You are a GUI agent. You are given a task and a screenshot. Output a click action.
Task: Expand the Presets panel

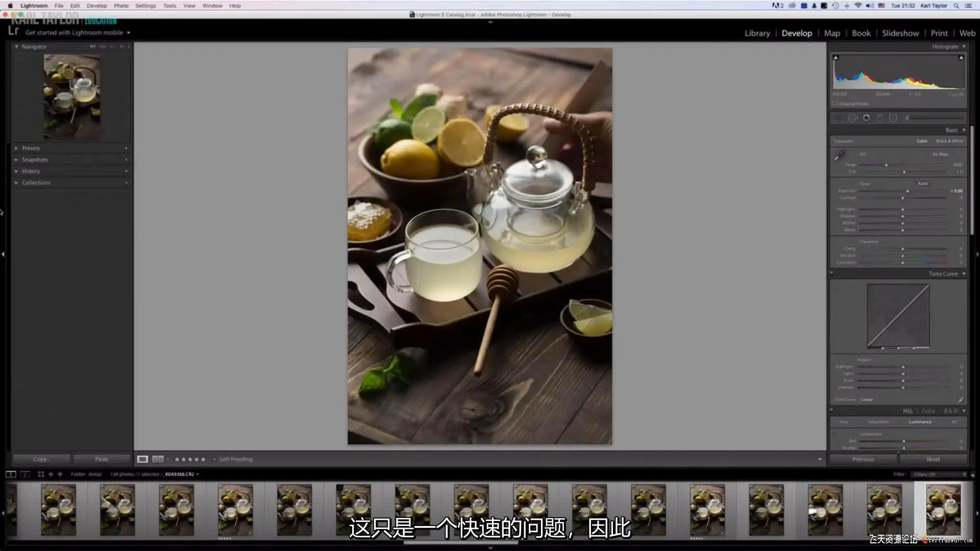pos(31,148)
